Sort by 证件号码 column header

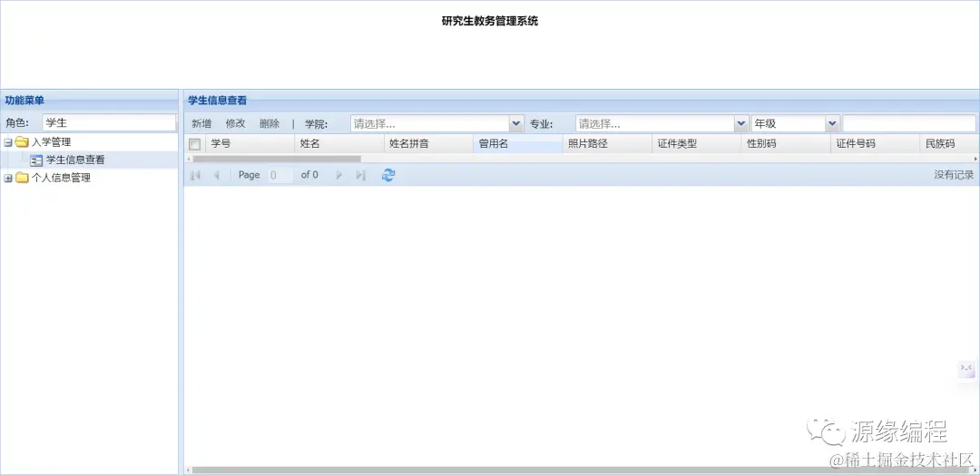click(x=876, y=143)
